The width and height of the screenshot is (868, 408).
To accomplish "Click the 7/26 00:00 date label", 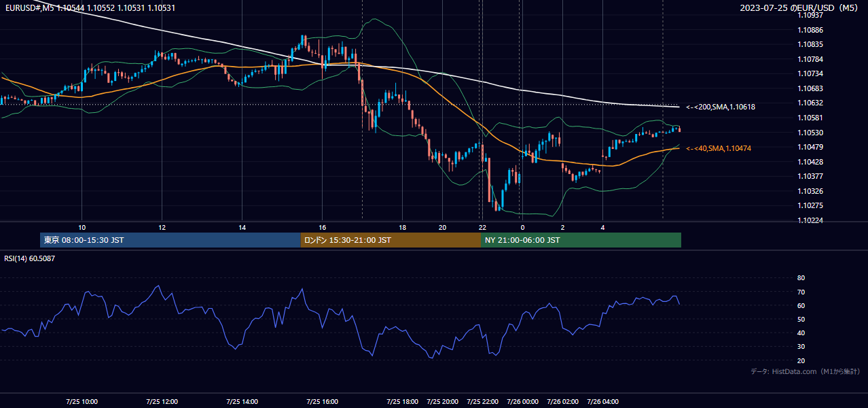I will pos(522,401).
